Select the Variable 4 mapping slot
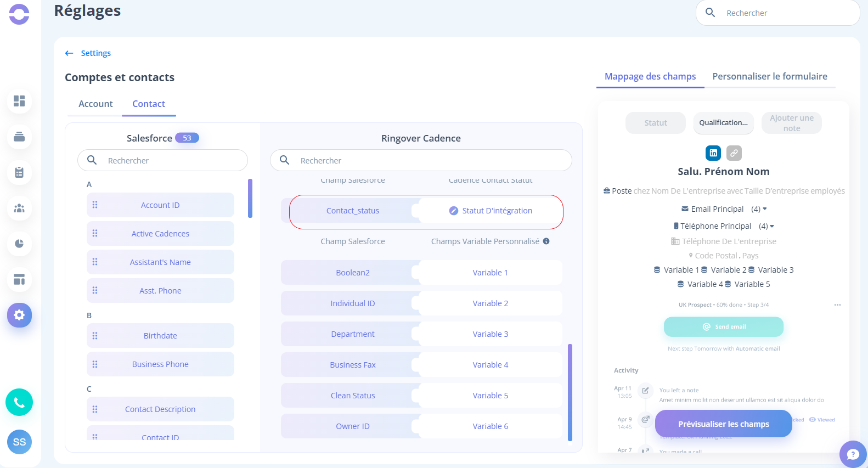 (491, 365)
